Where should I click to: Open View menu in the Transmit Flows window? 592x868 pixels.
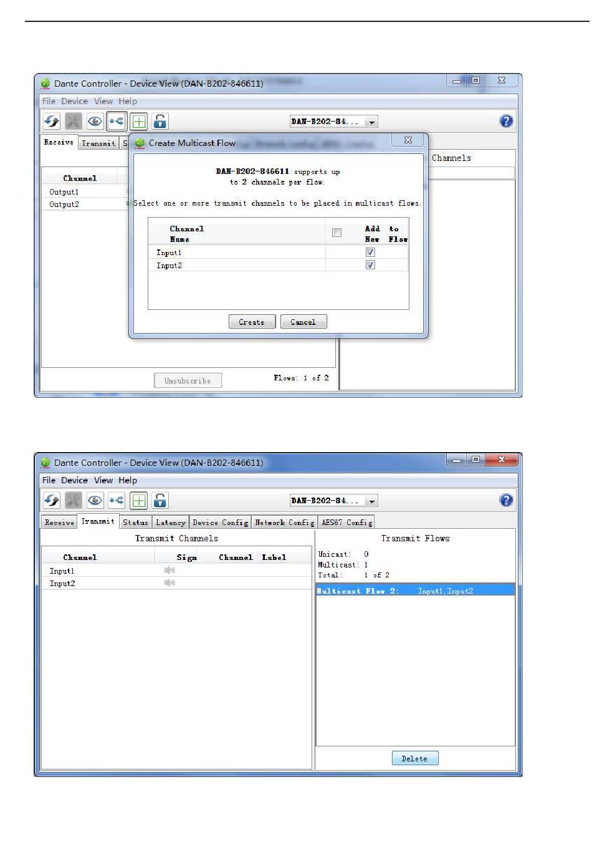point(103,480)
